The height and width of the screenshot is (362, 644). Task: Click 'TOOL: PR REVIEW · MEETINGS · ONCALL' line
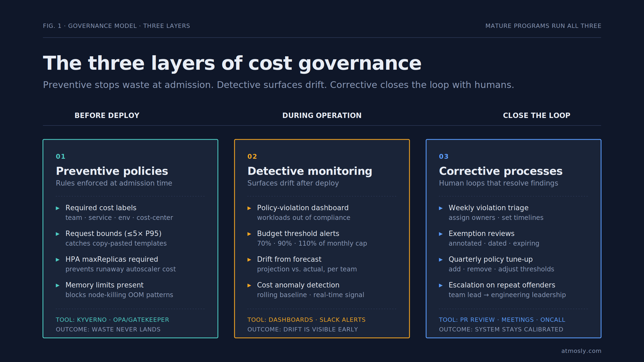(502, 320)
